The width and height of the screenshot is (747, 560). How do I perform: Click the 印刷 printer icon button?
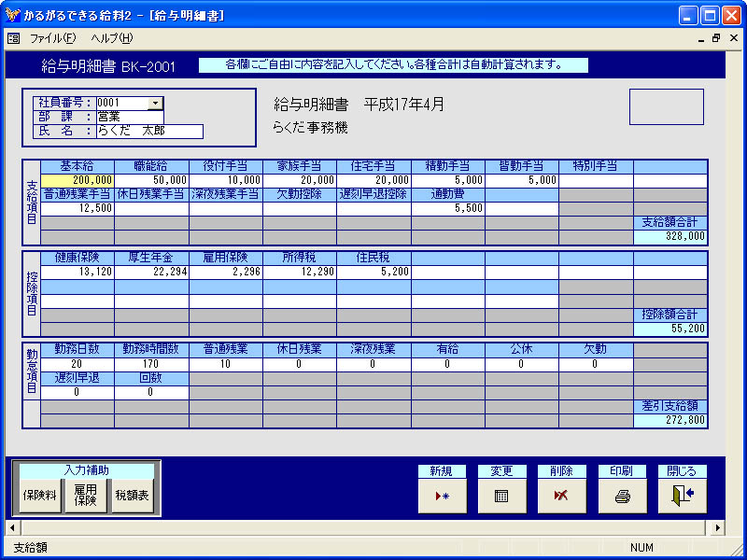[622, 496]
